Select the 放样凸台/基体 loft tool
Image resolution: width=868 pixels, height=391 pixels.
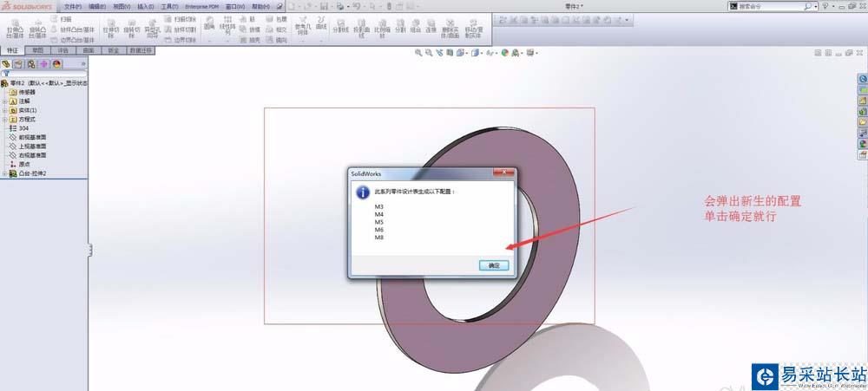[x=73, y=29]
